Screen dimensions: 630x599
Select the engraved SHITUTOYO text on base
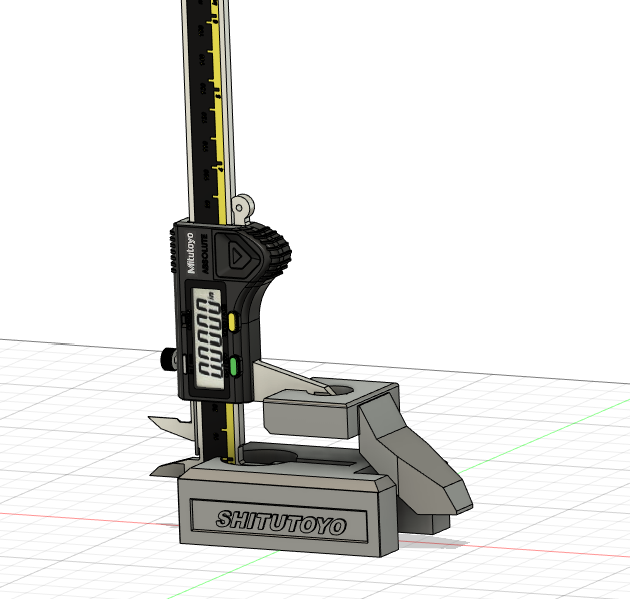tap(281, 522)
